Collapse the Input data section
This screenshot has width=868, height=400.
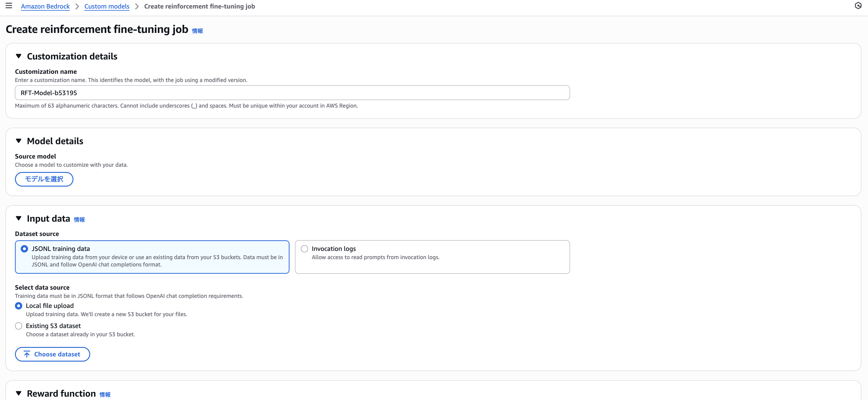[19, 218]
